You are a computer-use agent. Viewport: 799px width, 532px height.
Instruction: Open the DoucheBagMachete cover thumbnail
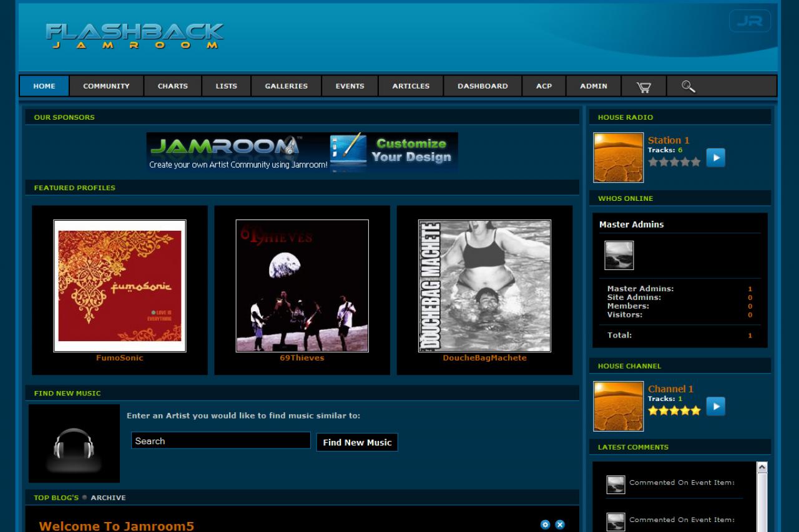tap(484, 286)
